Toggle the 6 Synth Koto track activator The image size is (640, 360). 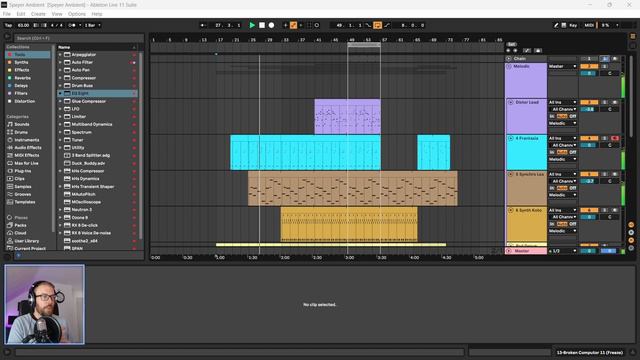tap(589, 210)
